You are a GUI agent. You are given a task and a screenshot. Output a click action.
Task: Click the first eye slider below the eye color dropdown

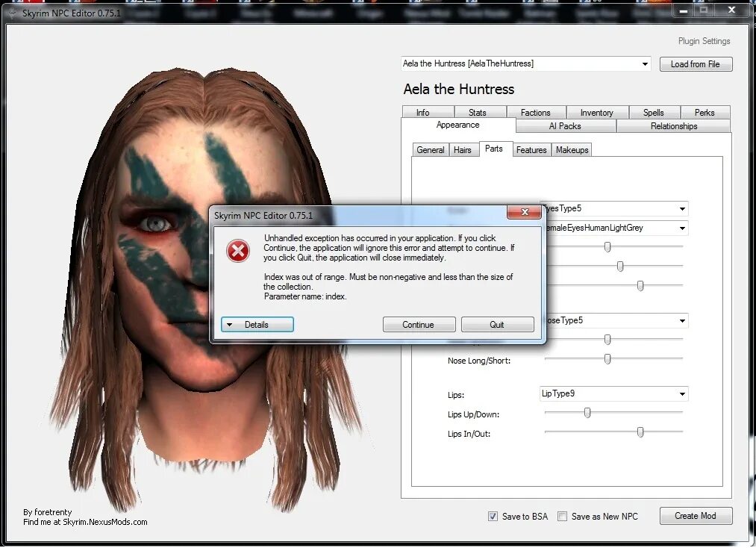[x=607, y=247]
